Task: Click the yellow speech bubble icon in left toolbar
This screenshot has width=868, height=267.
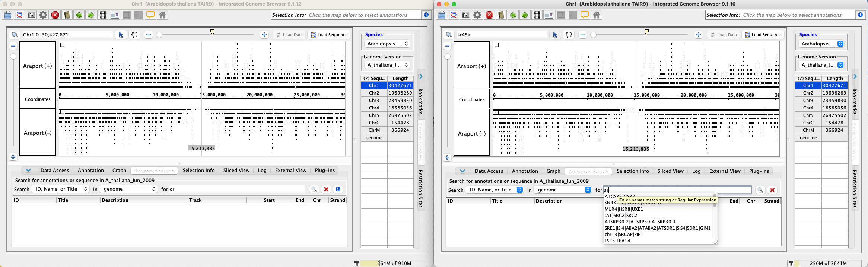Action: tap(150, 15)
